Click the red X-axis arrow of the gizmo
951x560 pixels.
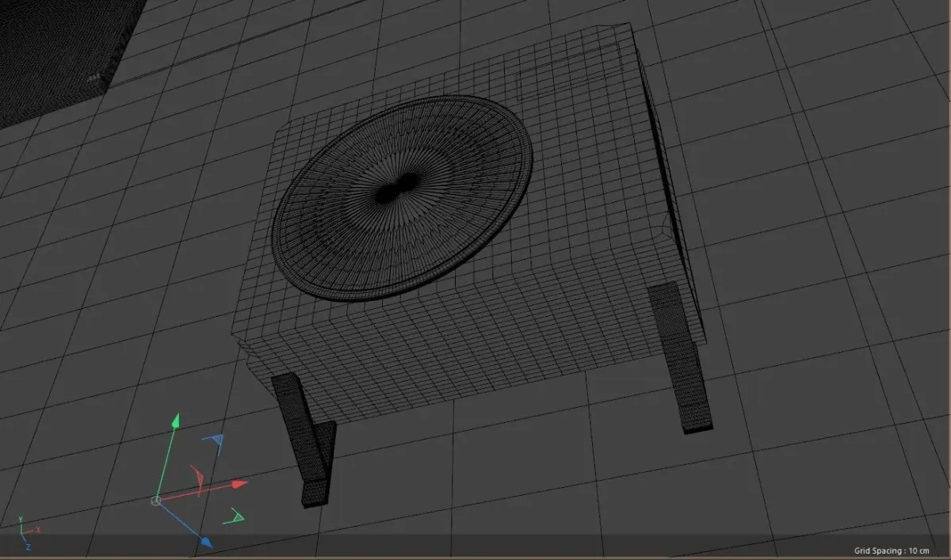(239, 483)
